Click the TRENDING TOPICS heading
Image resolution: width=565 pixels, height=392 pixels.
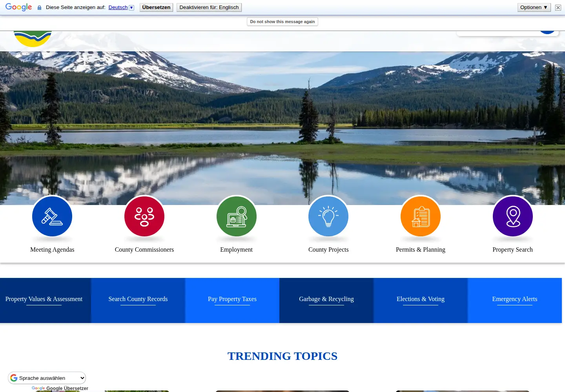(x=282, y=356)
